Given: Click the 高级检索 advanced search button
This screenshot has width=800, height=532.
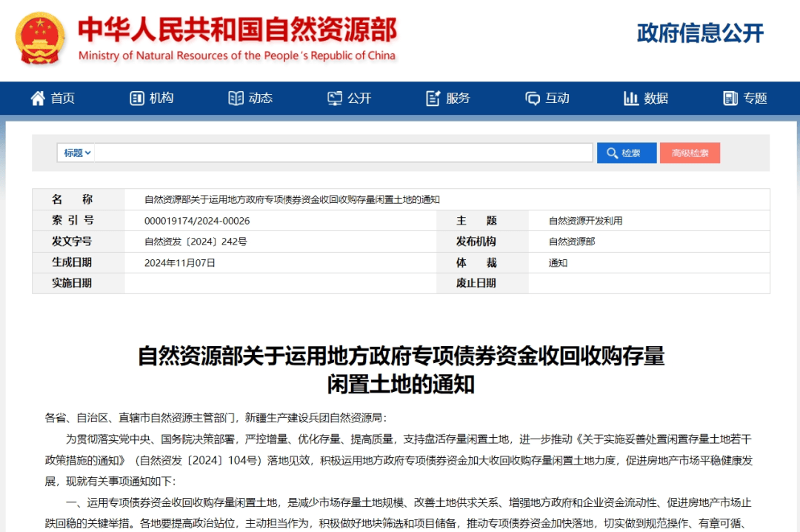Looking at the screenshot, I should coord(690,153).
